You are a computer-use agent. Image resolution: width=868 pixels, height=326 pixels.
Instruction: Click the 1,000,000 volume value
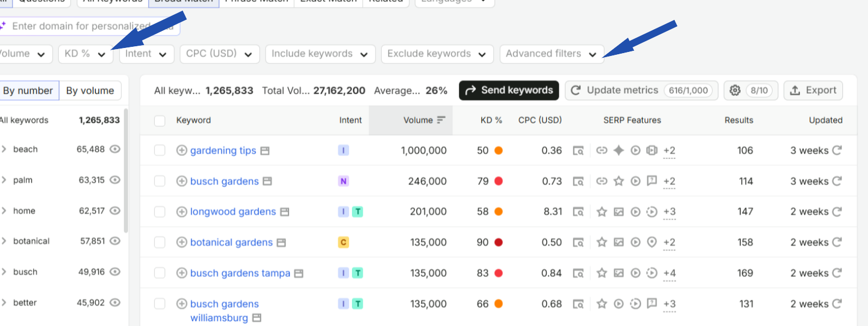click(423, 151)
